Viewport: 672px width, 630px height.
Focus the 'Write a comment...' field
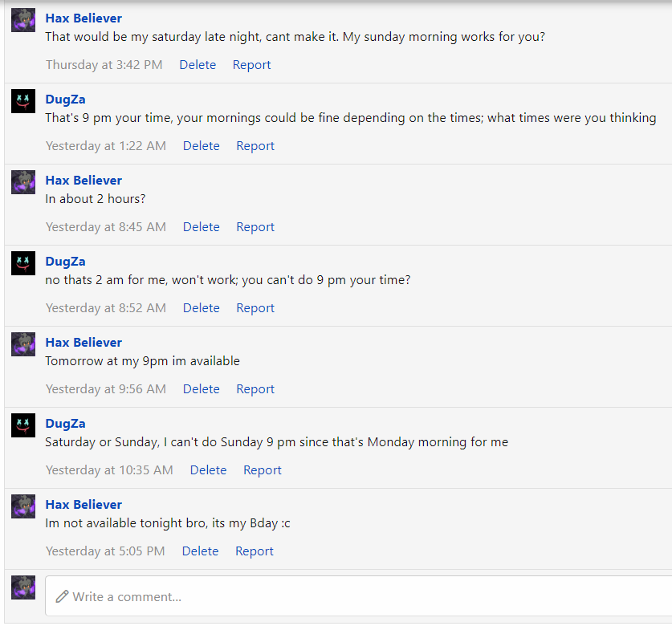pos(358,595)
